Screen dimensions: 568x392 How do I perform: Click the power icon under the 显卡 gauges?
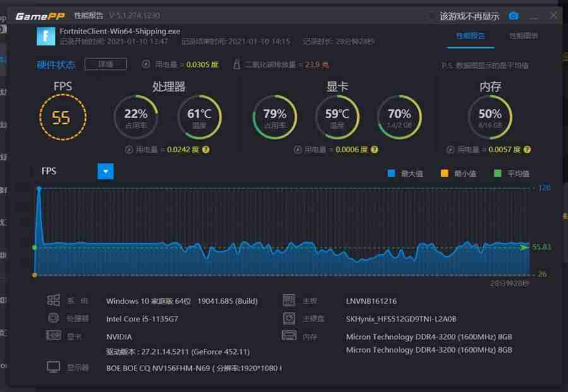pos(297,150)
